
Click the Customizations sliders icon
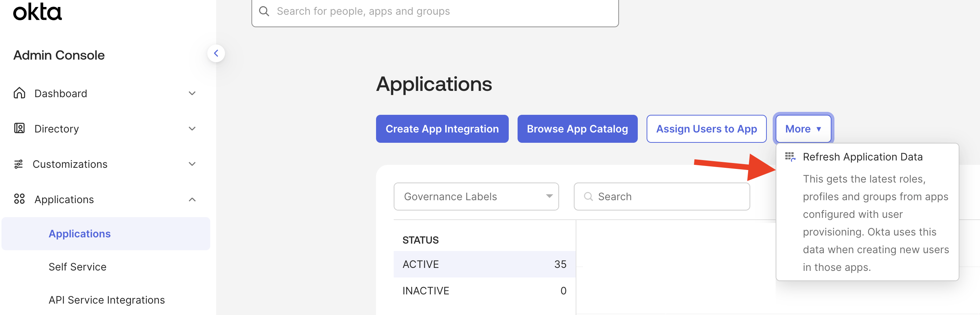coord(19,164)
